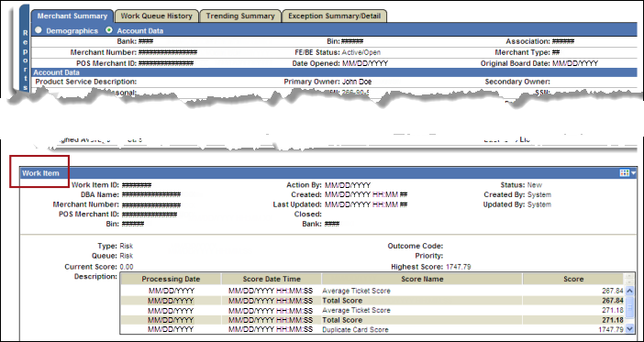The width and height of the screenshot is (644, 342).
Task: Click the Original Board Date value
Action: pyautogui.click(x=575, y=63)
